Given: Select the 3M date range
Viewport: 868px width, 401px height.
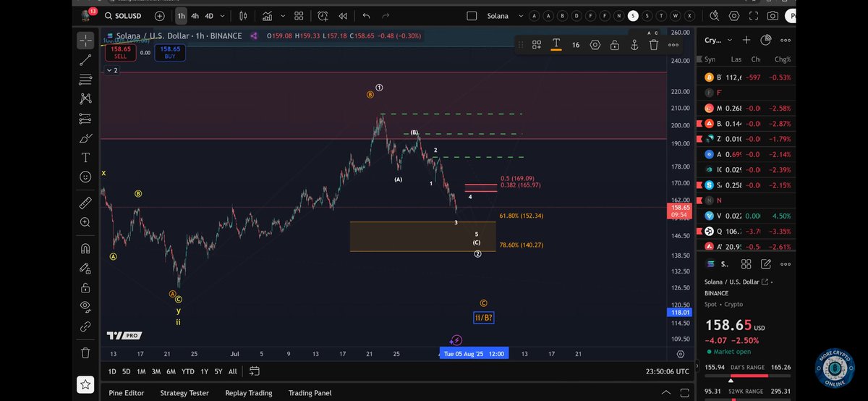Looking at the screenshot, I should tap(156, 371).
